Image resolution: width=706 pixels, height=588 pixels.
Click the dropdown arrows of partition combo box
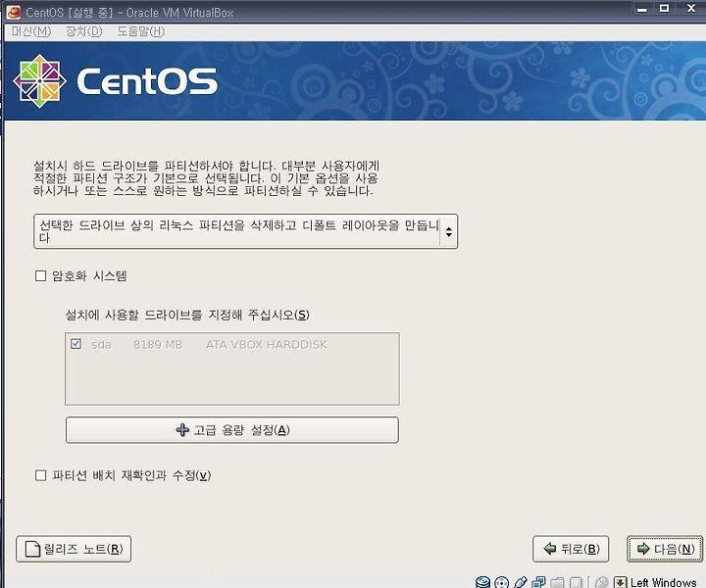449,231
